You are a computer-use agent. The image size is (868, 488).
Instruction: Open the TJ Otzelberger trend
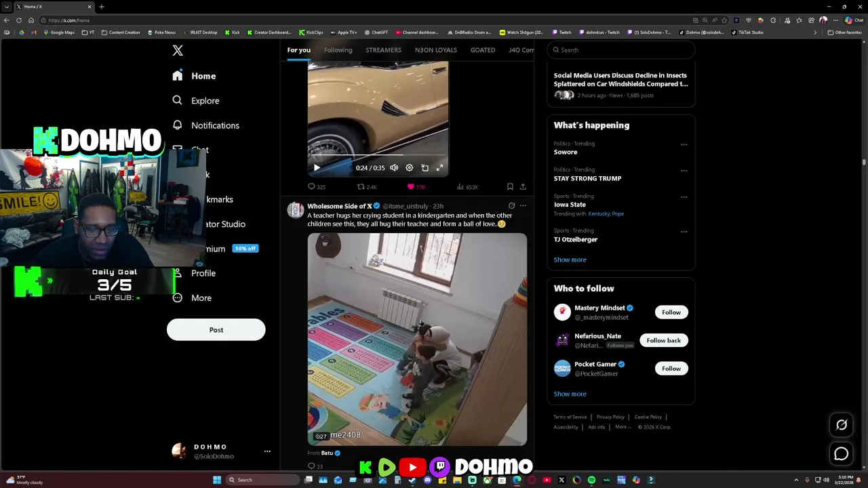pyautogui.click(x=576, y=240)
